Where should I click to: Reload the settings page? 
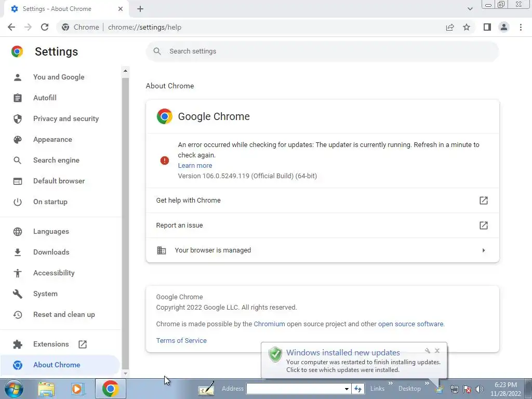click(x=45, y=27)
